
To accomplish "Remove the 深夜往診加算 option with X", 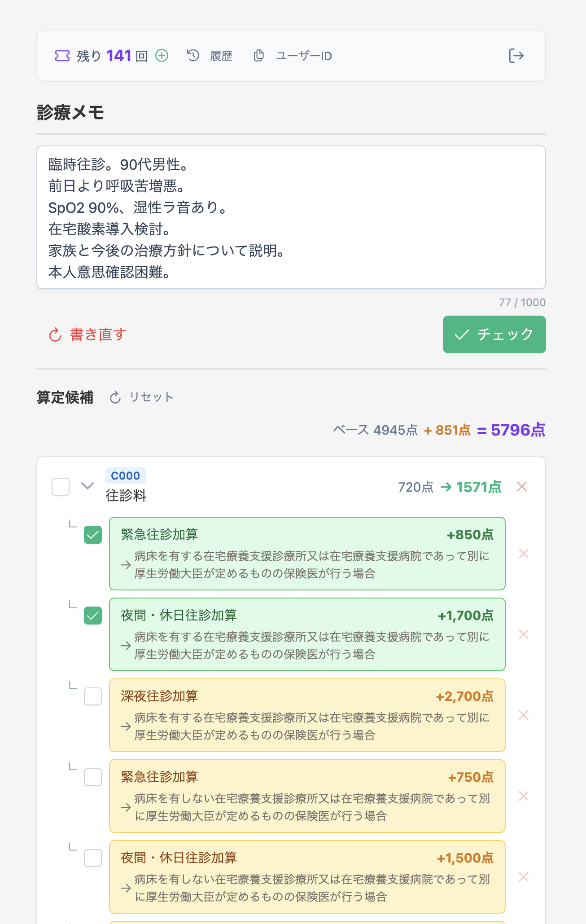I will click(x=523, y=715).
